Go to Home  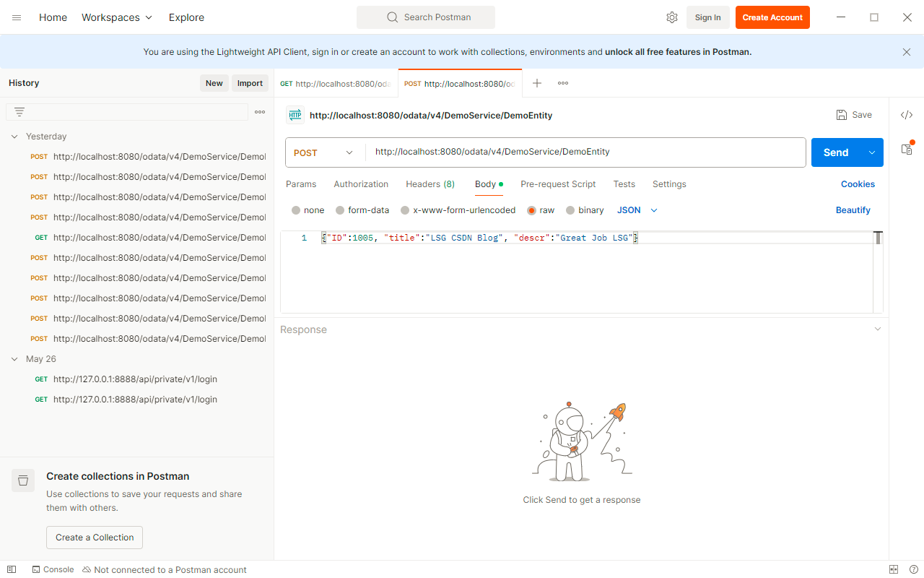tap(53, 17)
